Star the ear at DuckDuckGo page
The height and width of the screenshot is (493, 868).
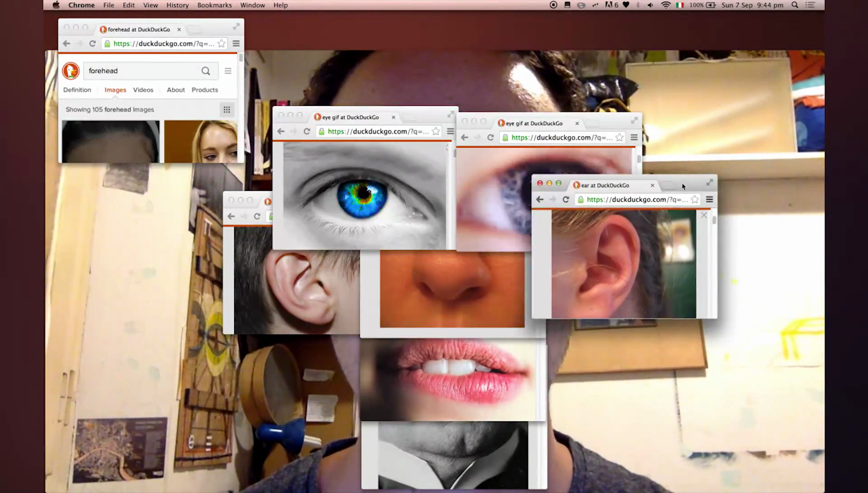[x=695, y=199]
